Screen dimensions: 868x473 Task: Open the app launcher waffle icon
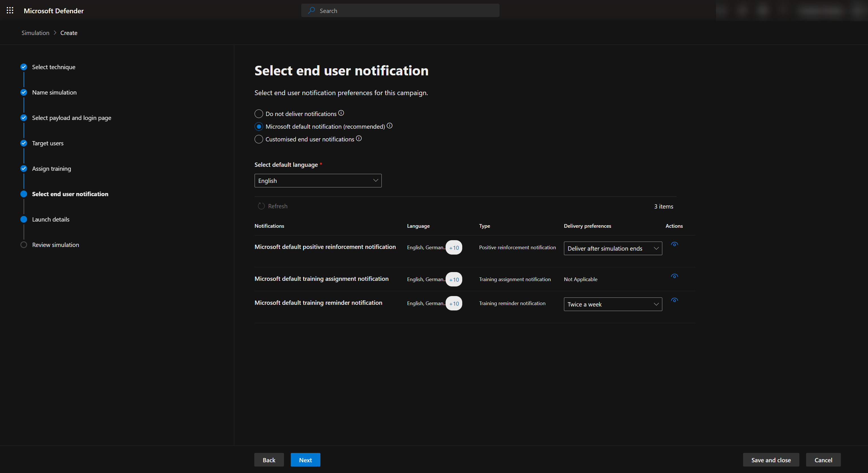point(10,10)
